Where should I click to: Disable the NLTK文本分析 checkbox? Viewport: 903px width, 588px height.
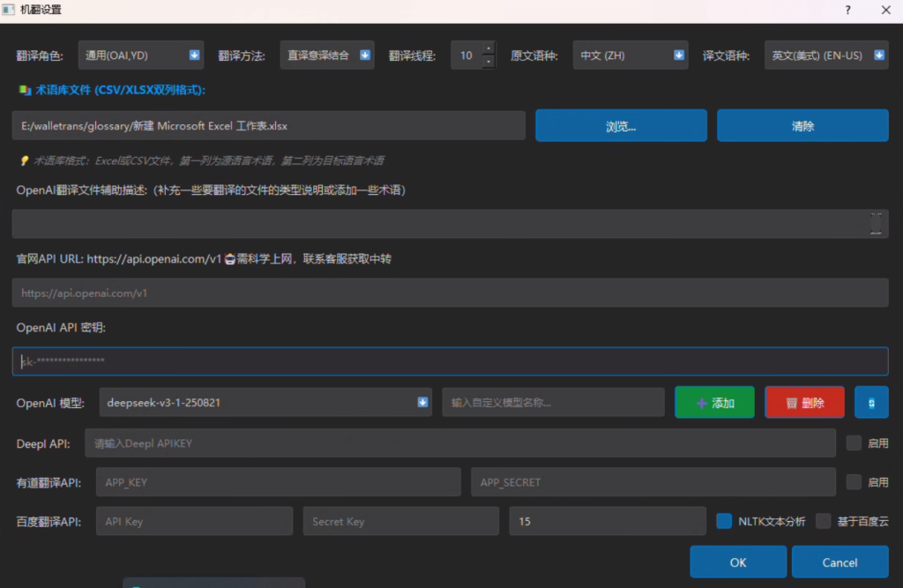727,521
